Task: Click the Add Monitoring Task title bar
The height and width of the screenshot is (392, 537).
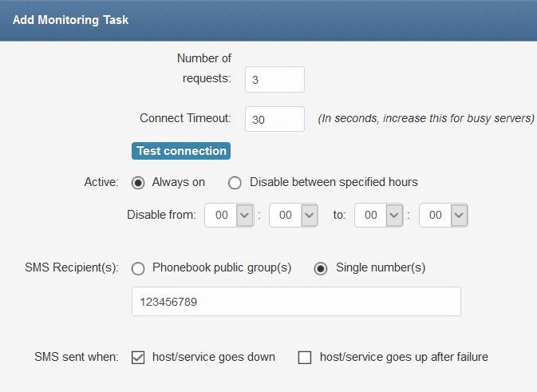Action: 268,20
